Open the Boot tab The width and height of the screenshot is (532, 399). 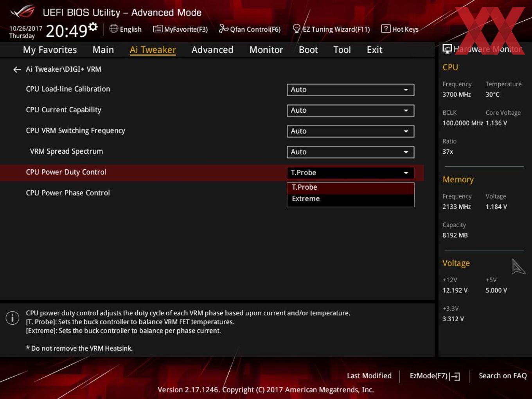tap(308, 50)
